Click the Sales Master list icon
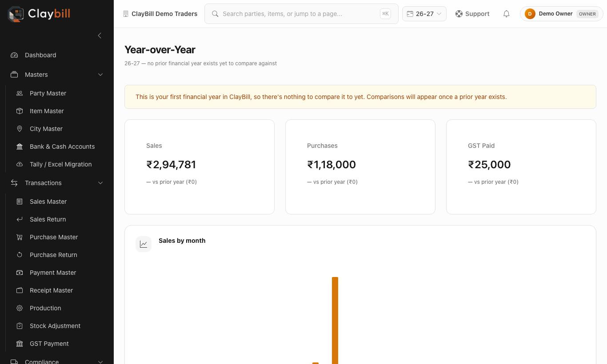The height and width of the screenshot is (364, 607). coord(20,202)
